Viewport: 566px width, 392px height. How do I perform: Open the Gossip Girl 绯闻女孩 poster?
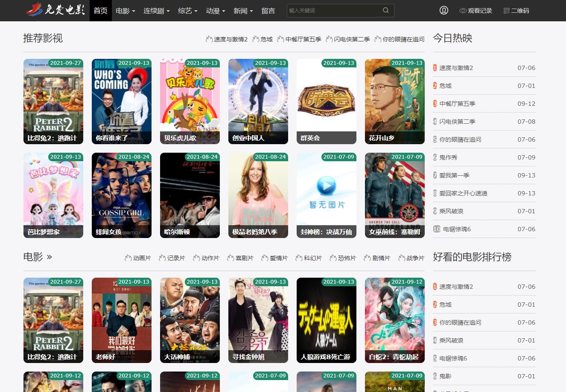122,195
